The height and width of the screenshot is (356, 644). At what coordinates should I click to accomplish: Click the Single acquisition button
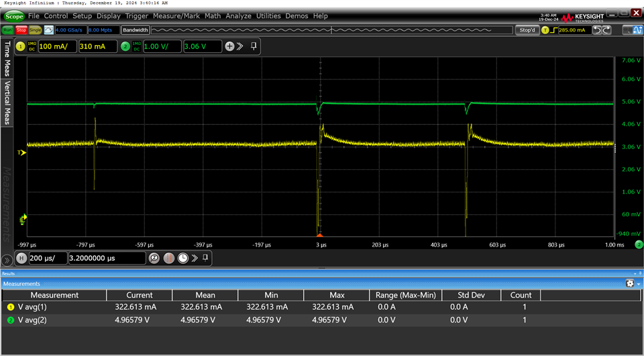tap(35, 30)
